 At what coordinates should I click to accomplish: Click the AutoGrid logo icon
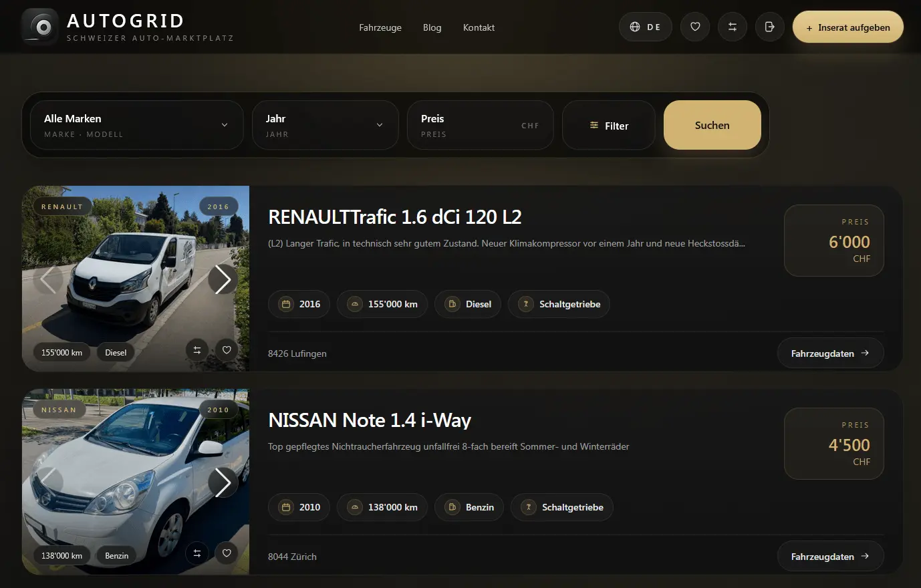(40, 27)
